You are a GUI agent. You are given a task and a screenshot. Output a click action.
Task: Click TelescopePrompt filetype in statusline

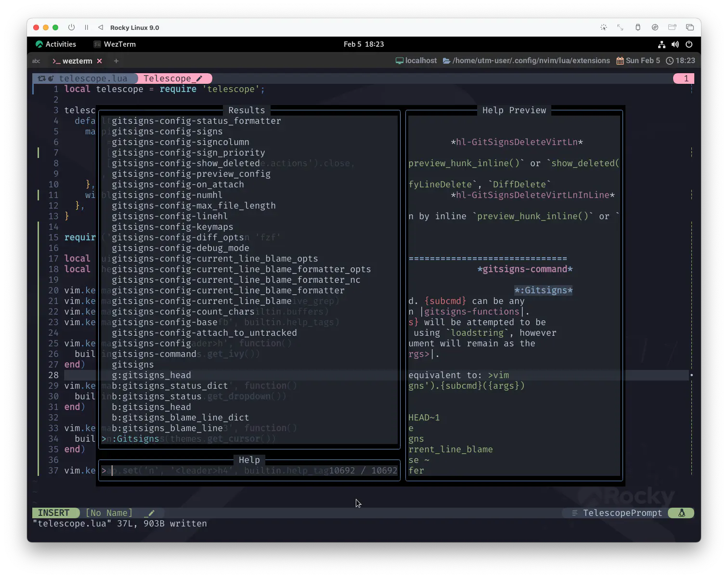coord(622,513)
